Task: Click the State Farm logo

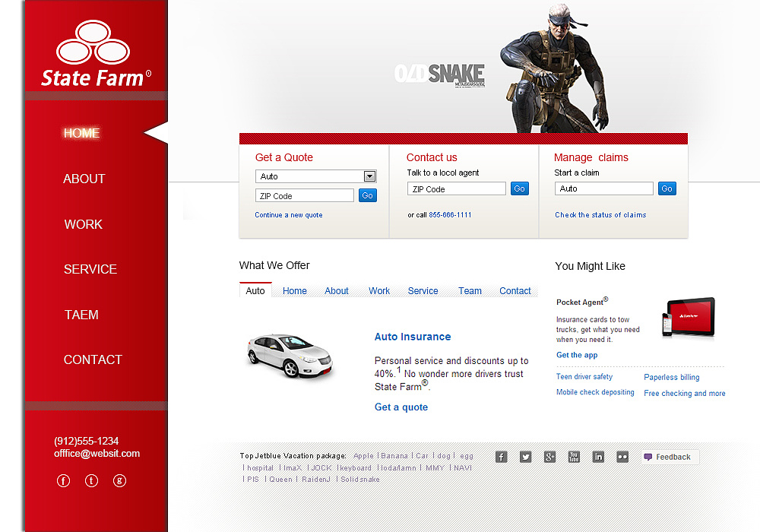Action: click(96, 54)
